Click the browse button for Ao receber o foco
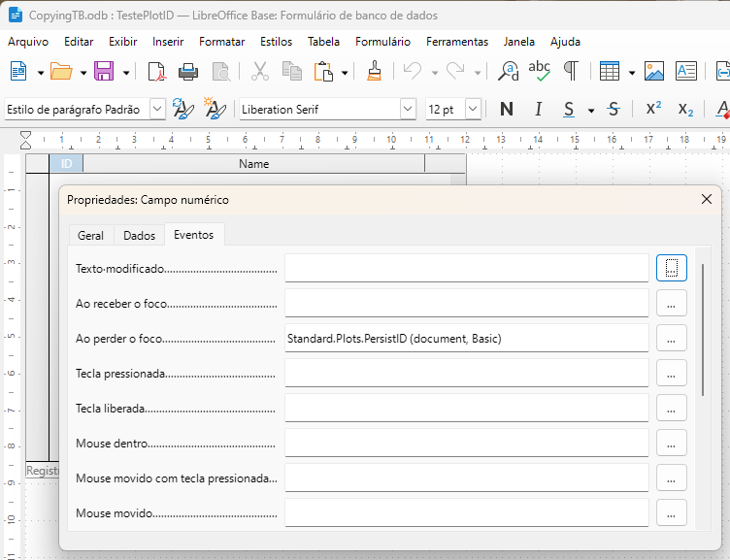This screenshot has height=560, width=730. [x=671, y=303]
